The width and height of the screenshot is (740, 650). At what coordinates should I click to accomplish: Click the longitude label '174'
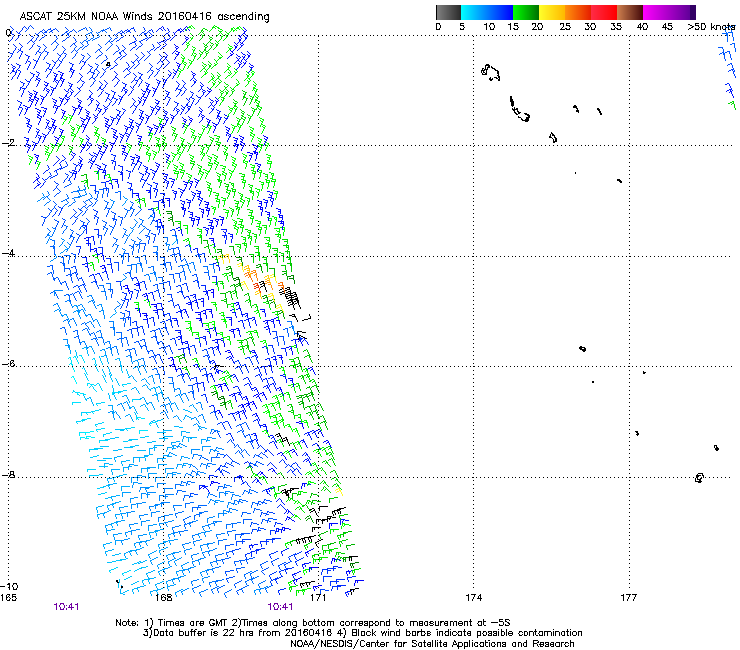[x=473, y=598]
